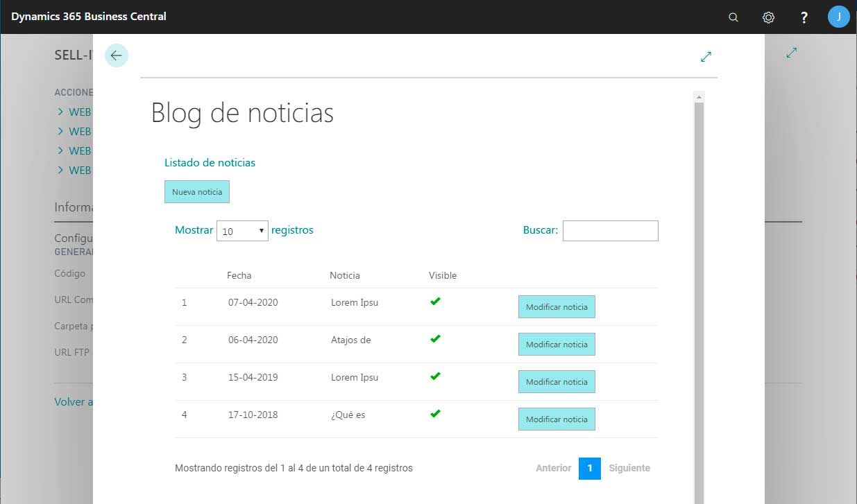Open the search magnifier in top bar
Viewport: 857px width, 504px height.
coord(733,17)
